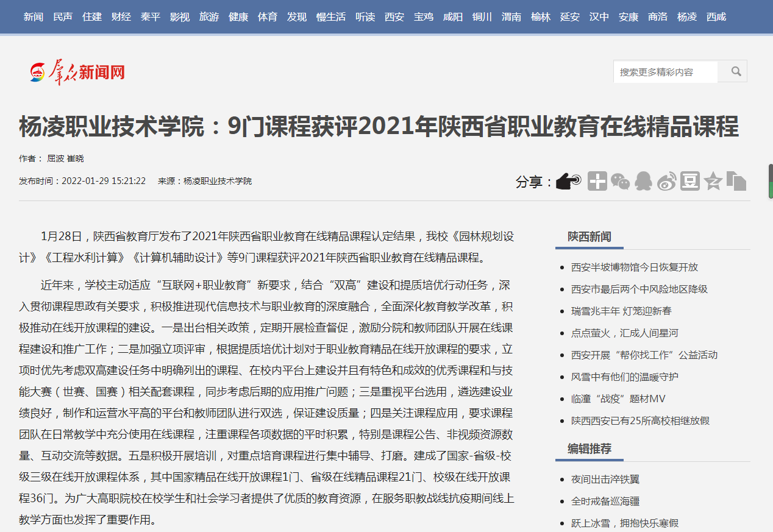Screen dimensions: 773x532
Task: Open link 瑞雪兆丰年 灯笼迎新春
Action: [x=621, y=311]
